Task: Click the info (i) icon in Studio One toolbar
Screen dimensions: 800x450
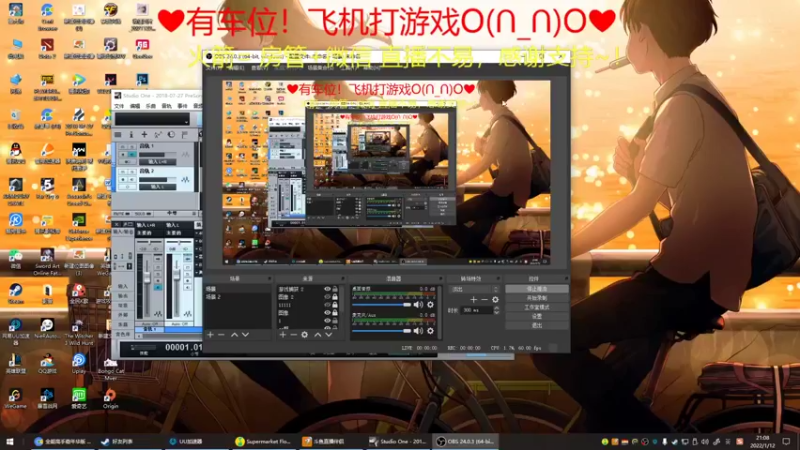Action: 131,135
